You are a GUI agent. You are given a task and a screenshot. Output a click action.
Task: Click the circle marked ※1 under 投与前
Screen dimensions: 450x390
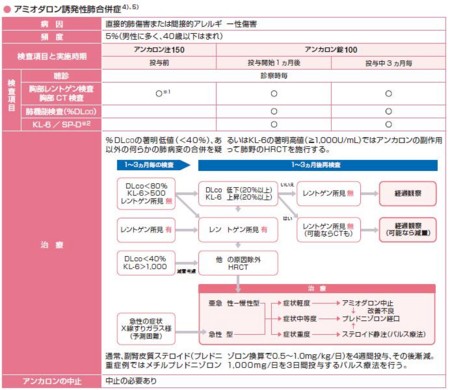pyautogui.click(x=159, y=94)
